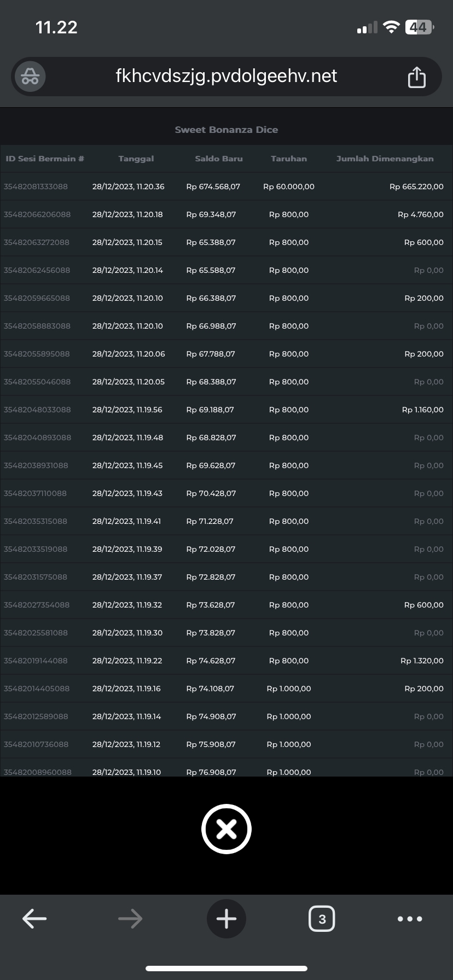The width and height of the screenshot is (453, 980).
Task: Select session ID 35482081333088
Action: [36, 186]
